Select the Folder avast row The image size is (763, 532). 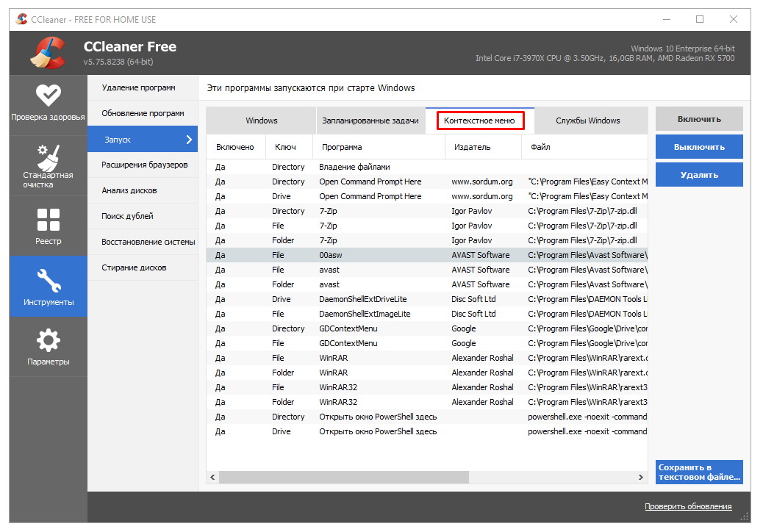click(x=427, y=284)
